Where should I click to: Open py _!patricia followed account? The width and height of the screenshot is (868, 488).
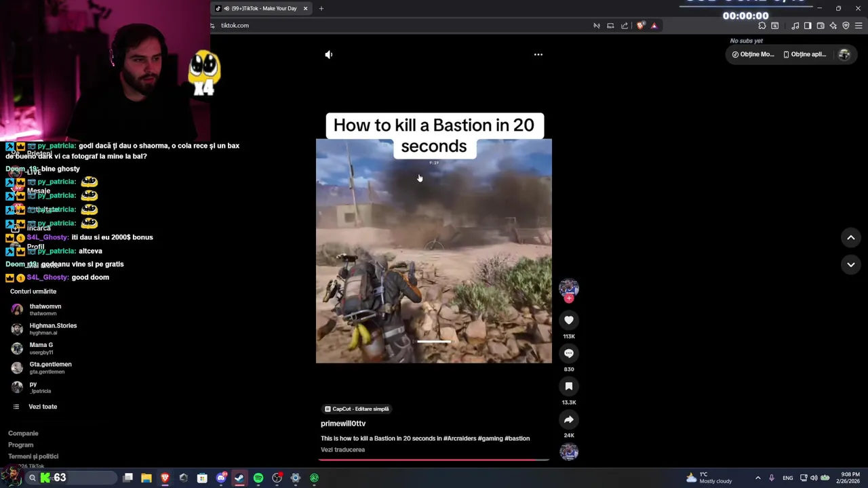pyautogui.click(x=31, y=387)
